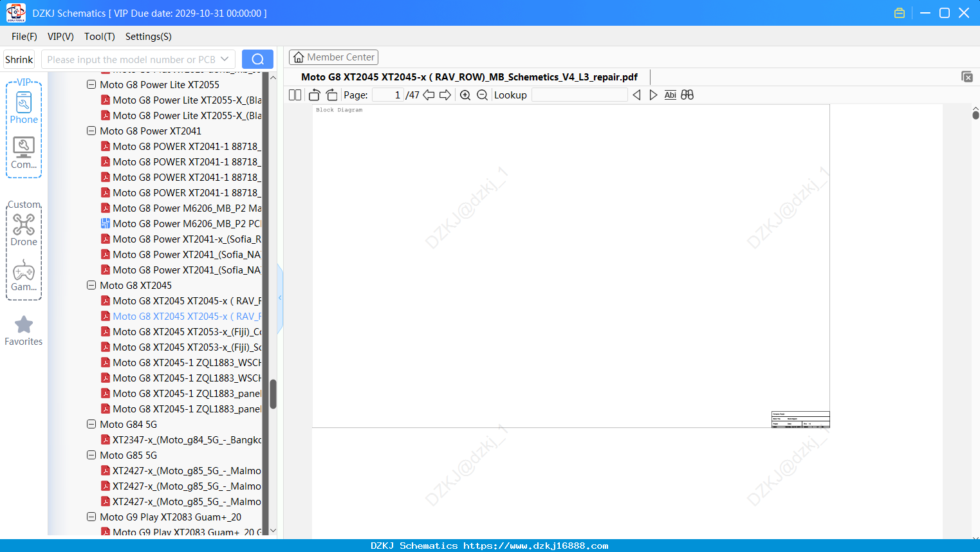Toggle whole-word match Abi icon
The width and height of the screenshot is (980, 552).
(x=670, y=95)
